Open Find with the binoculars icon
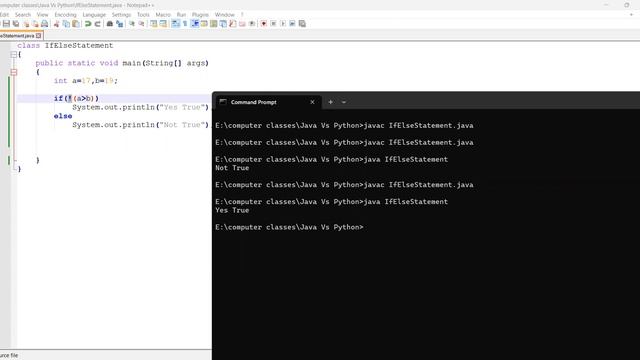The image size is (640, 360). (109, 24)
